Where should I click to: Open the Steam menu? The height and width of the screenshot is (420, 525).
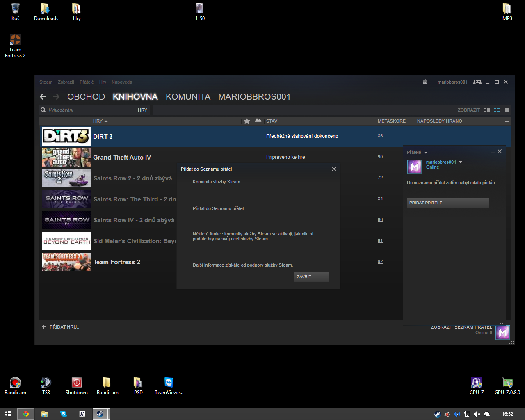coord(46,82)
